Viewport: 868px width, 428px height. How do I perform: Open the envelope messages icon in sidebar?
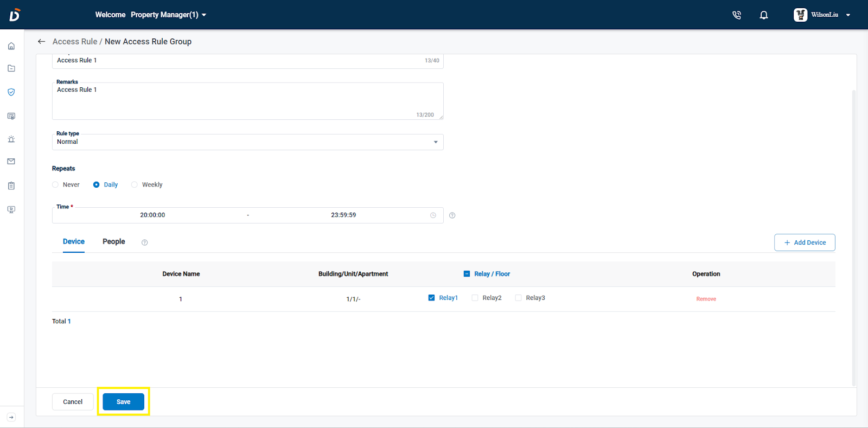(x=11, y=162)
